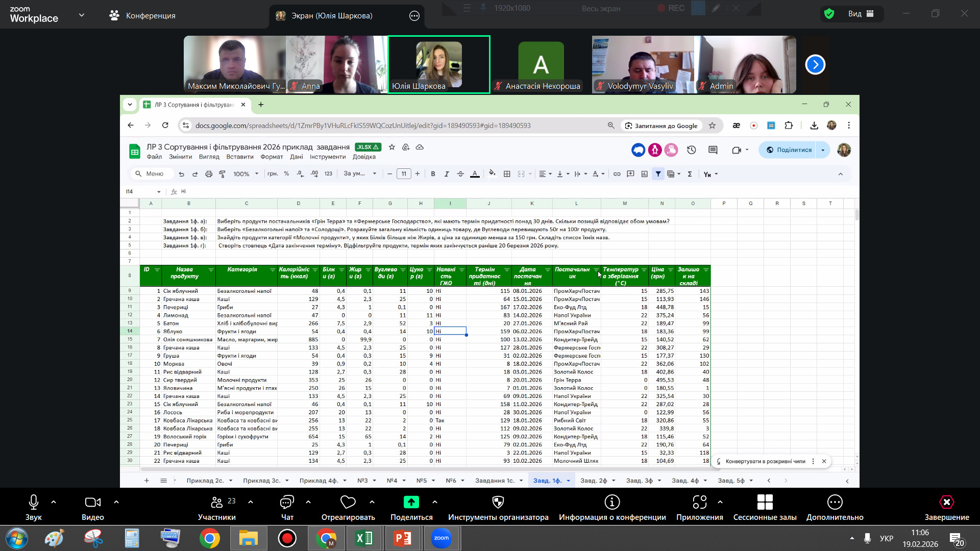980x551 pixels.
Task: Toggle the filter button in toolbar
Action: point(658,174)
